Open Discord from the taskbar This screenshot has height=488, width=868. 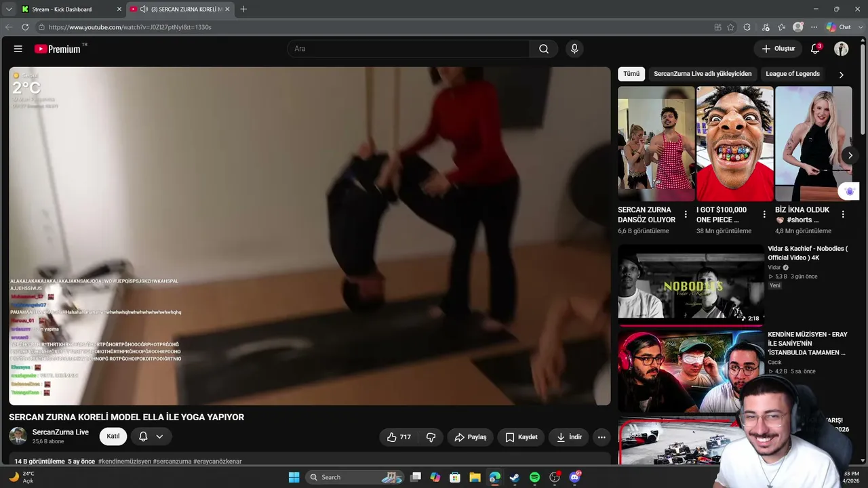(575, 477)
